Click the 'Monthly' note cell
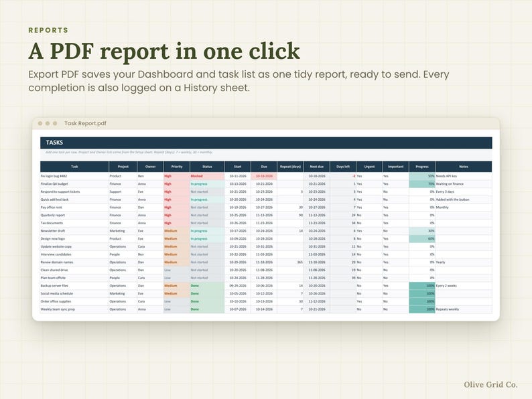The height and width of the screenshot is (399, 532). click(x=464, y=208)
